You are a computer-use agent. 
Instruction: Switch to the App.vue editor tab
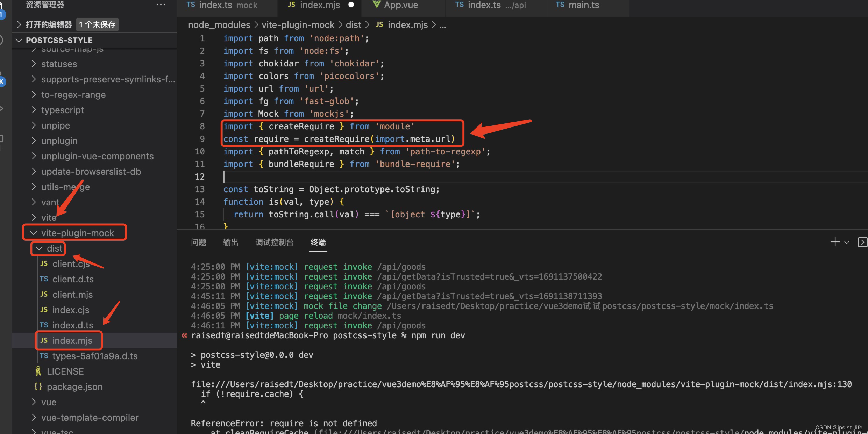click(400, 5)
